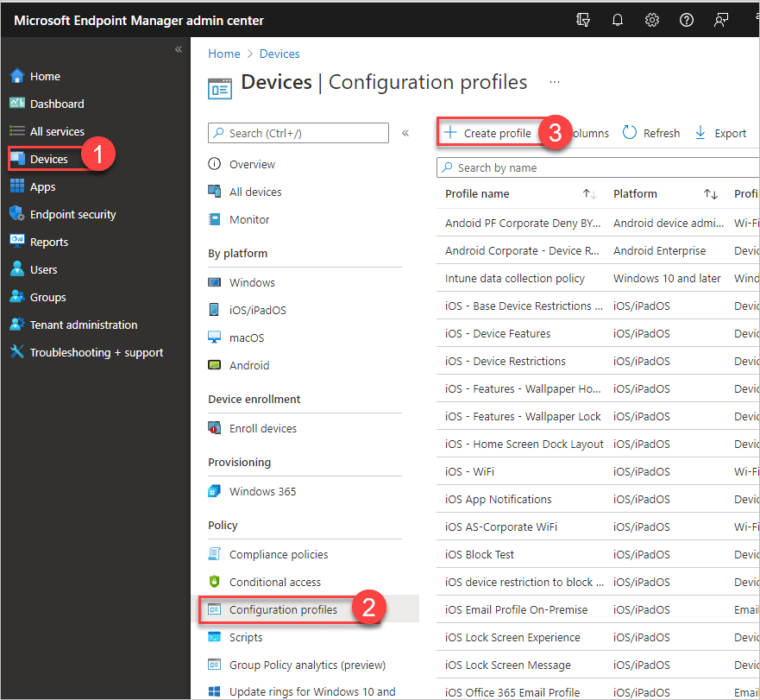Screen dimensions: 760x700
Task: Open All devices in Devices menu
Action: coord(245,192)
